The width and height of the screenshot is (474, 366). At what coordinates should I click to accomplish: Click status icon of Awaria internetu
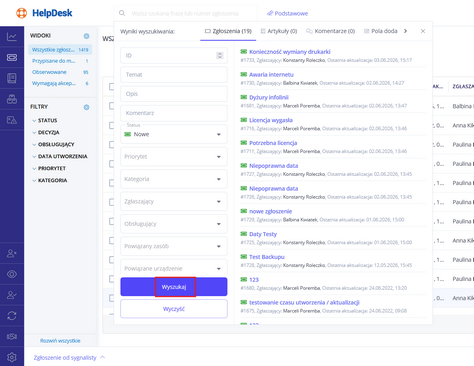click(244, 74)
